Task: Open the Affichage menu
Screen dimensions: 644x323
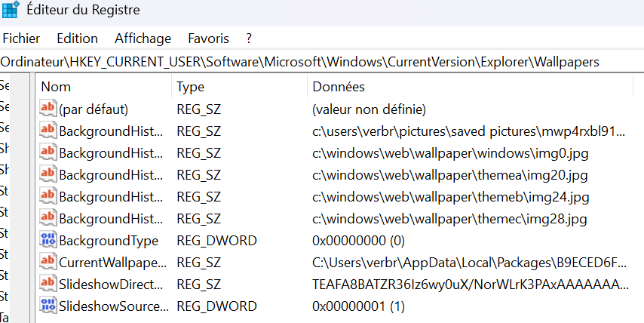Action: [x=143, y=38]
